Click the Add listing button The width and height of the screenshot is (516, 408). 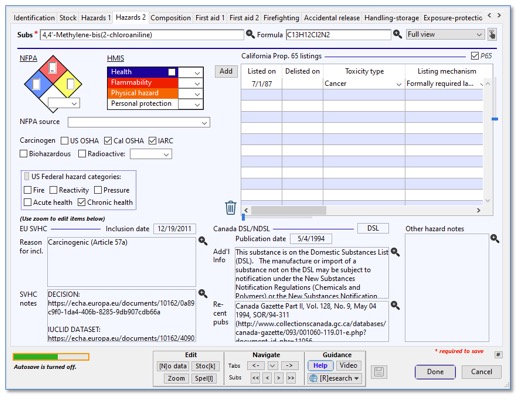(226, 71)
